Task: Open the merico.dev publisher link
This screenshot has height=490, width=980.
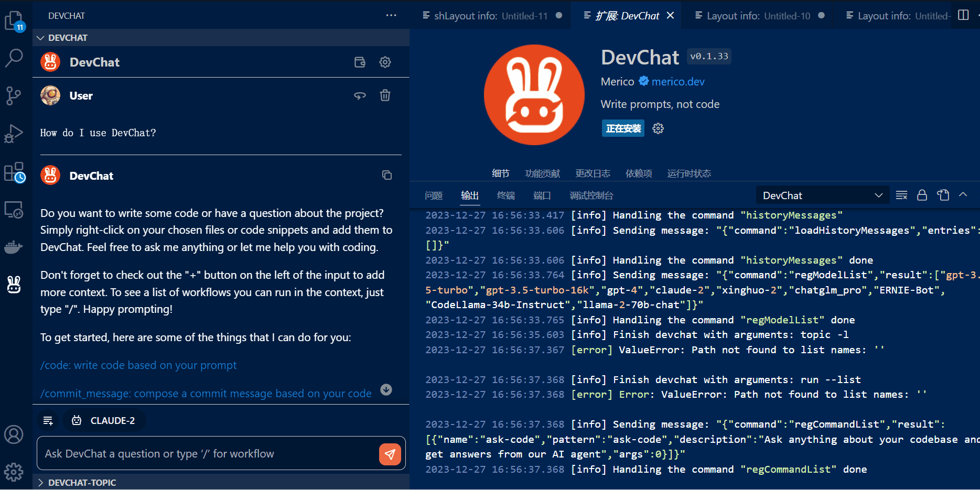Action: click(x=678, y=82)
